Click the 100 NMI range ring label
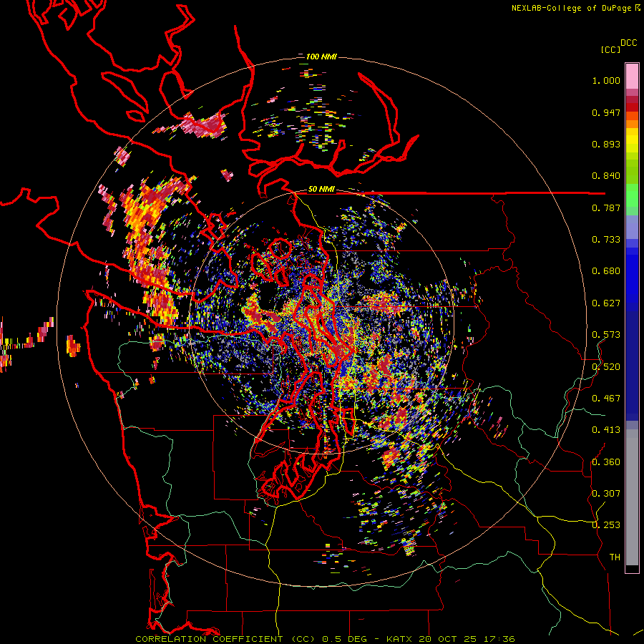 [321, 57]
